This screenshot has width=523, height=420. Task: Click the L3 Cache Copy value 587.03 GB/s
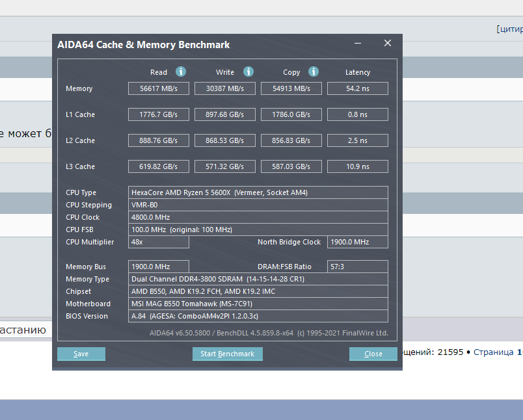(291, 166)
